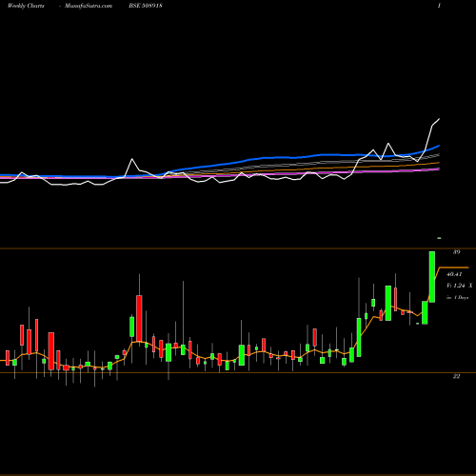Click the "22" lower price level label
476x476 pixels.
point(456,376)
